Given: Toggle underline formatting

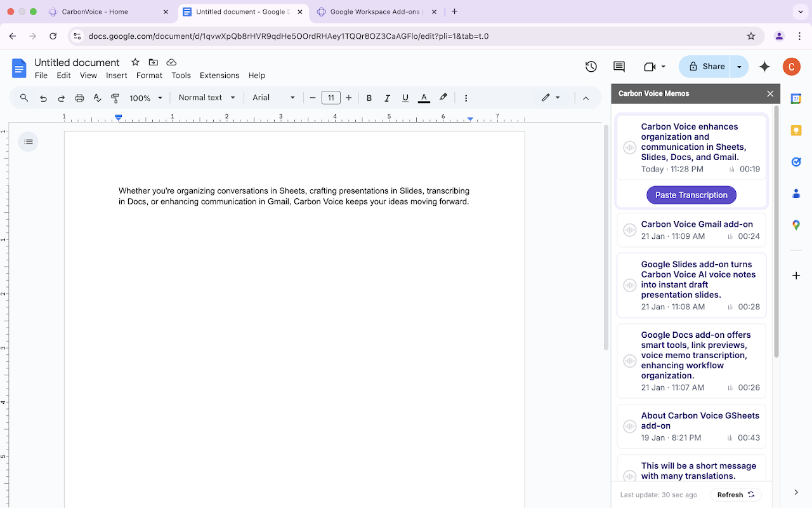Looking at the screenshot, I should (405, 98).
